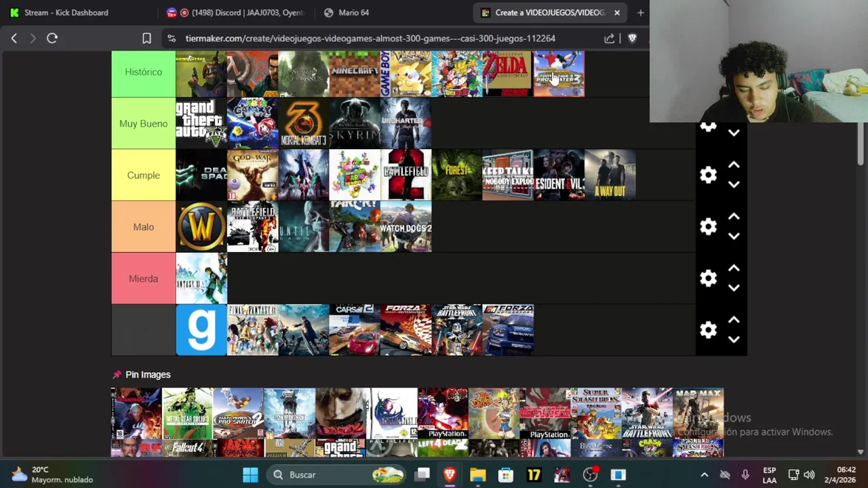Select Grand Theft Auto V in Muy Bueno
The image size is (868, 488).
tap(201, 123)
